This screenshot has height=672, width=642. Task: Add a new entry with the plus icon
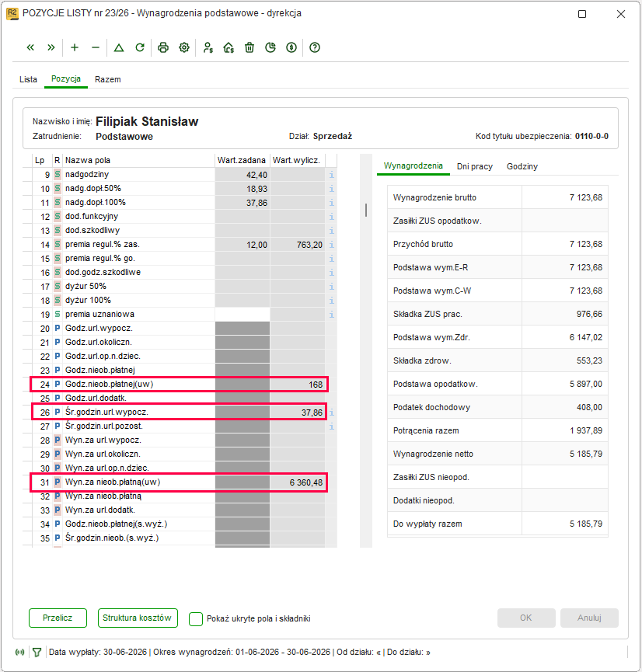[75, 47]
